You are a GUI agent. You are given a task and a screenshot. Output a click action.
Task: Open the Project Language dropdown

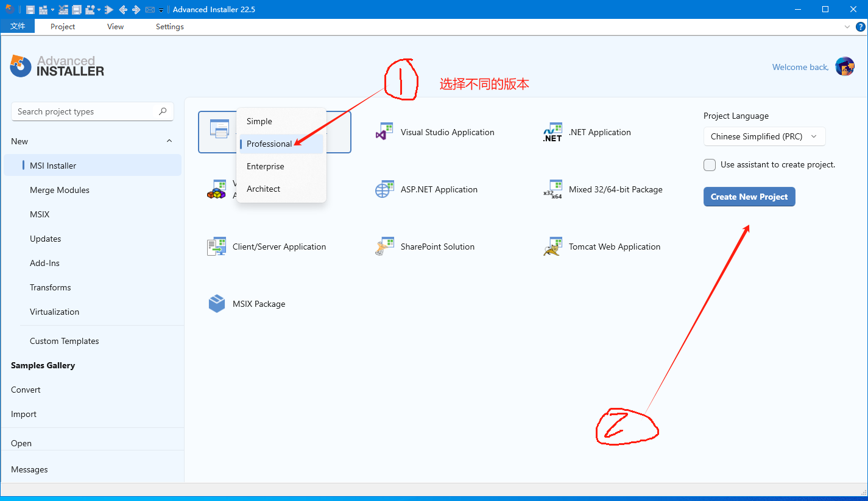764,136
